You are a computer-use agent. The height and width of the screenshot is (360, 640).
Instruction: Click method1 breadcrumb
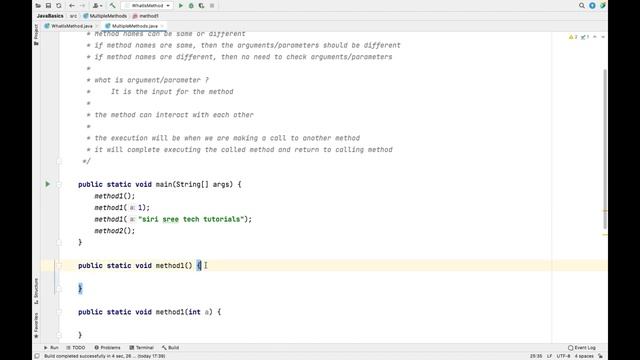point(146,16)
